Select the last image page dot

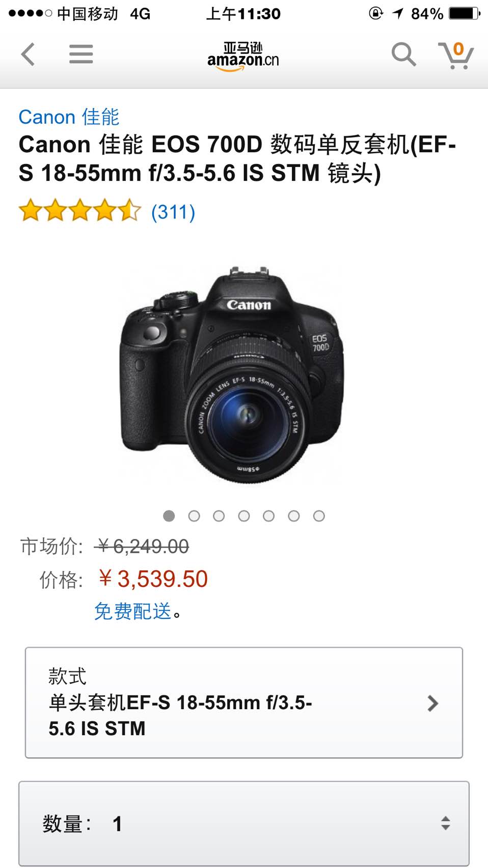[319, 516]
